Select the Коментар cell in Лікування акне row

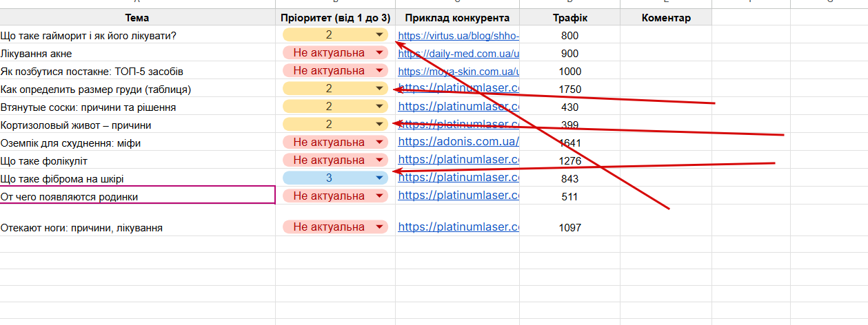pos(666,54)
